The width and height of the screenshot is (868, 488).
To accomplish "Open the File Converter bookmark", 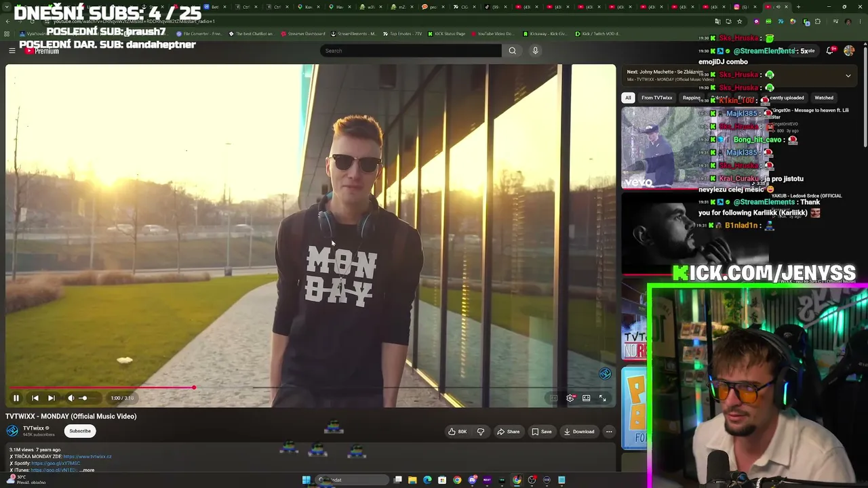I will coord(199,34).
